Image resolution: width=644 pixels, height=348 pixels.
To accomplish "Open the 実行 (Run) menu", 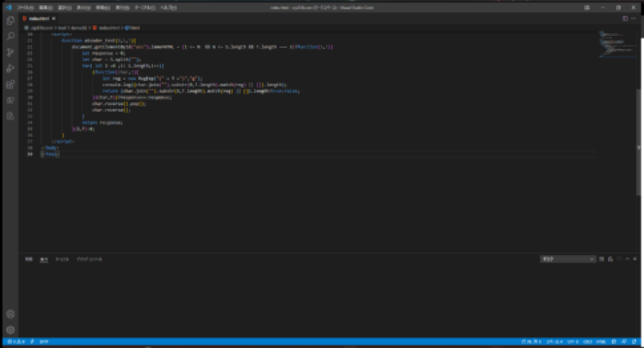I will [x=122, y=8].
